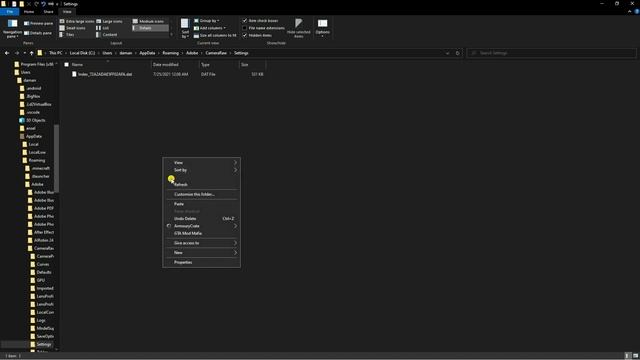Click Local Disk (C:) in the breadcrumb
640x360 pixels.
click(82, 53)
